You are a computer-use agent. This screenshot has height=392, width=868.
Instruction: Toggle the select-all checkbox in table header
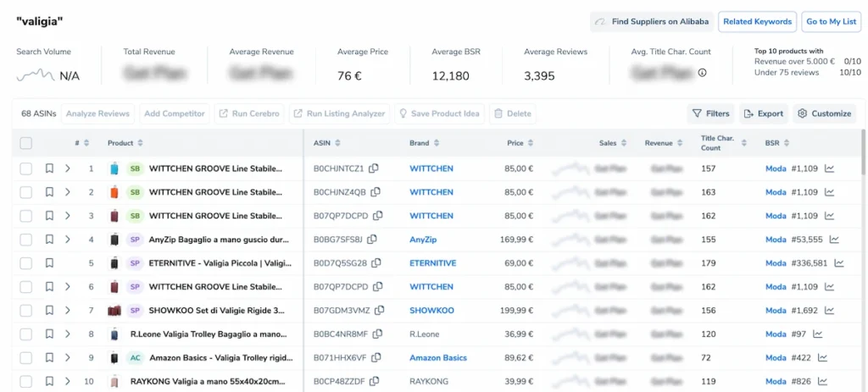click(x=26, y=143)
